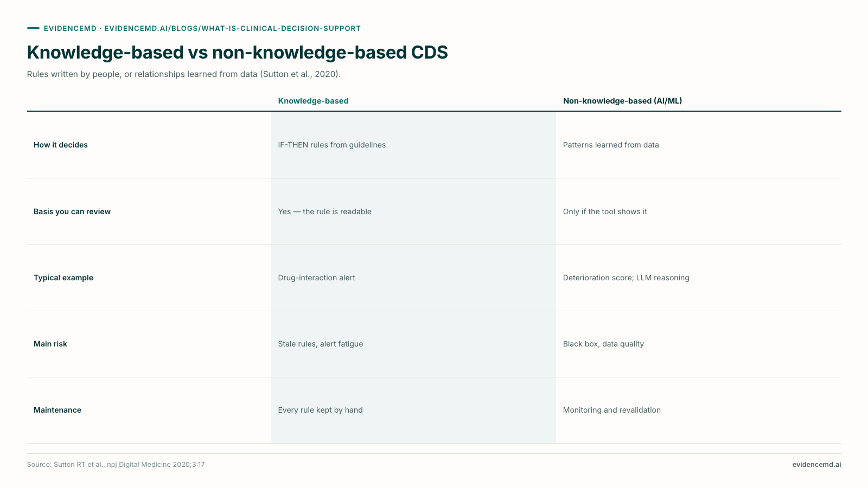The image size is (868, 488).
Task: Click the 'Source: Sutton RT et al.' footer citation
Action: tap(116, 465)
